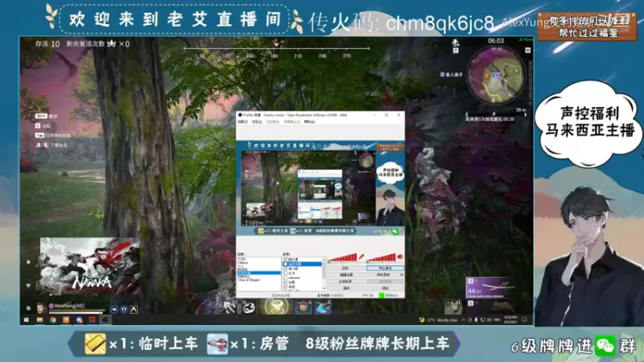Click the yellow ticket gift icon
The width and height of the screenshot is (644, 362).
pos(95,343)
